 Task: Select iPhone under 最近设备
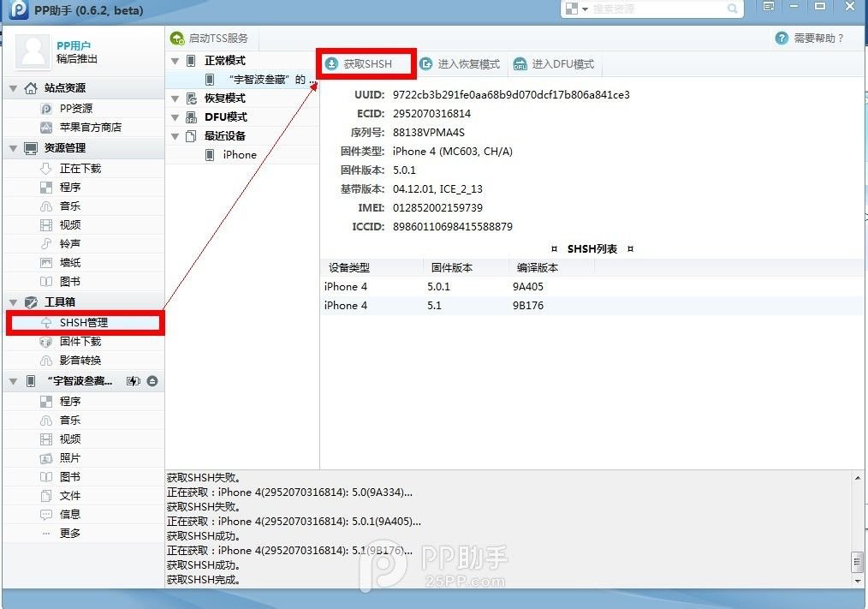[242, 154]
